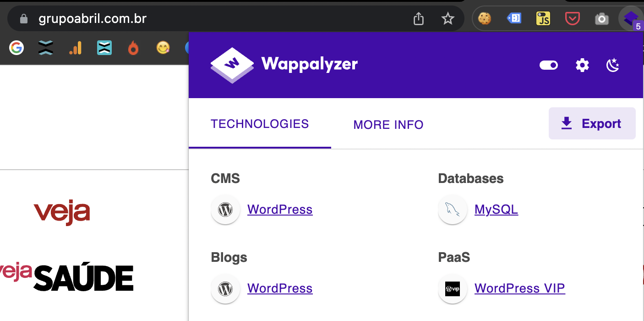Click the WordPress icon under CMS
This screenshot has height=321, width=644.
[x=225, y=210]
